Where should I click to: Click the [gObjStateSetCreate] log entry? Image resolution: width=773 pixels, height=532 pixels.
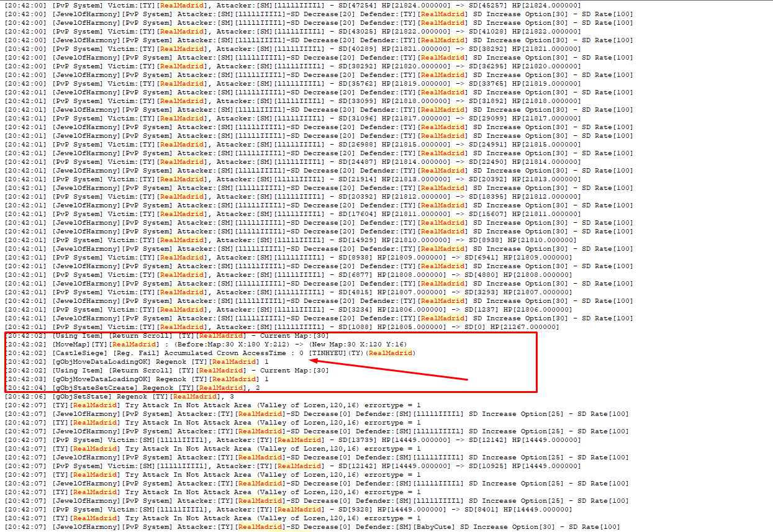coord(93,388)
